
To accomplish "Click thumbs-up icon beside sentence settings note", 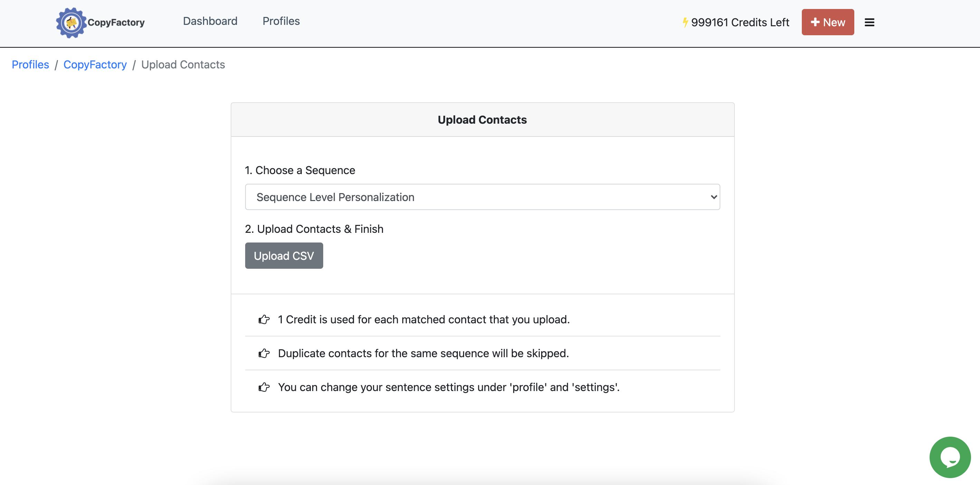I will point(264,387).
